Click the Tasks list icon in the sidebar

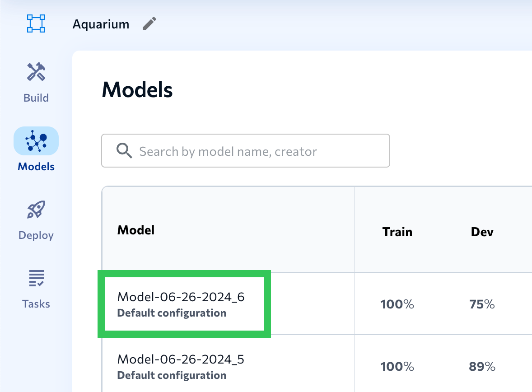point(36,278)
